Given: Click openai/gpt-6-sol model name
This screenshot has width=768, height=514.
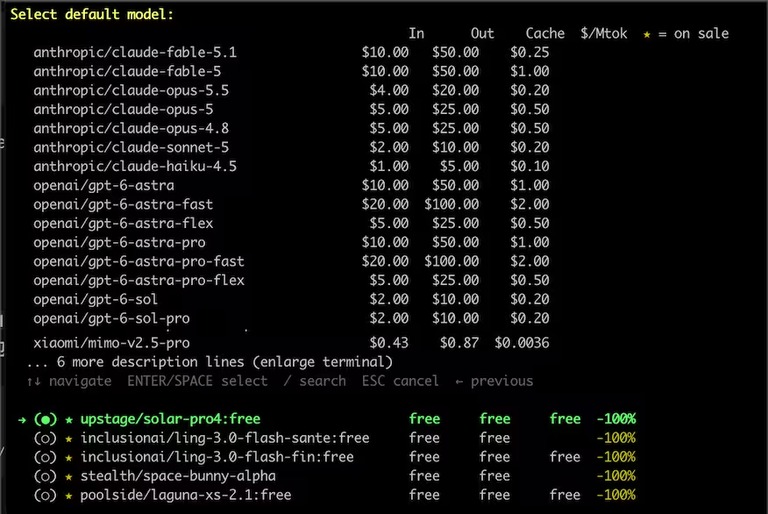Looking at the screenshot, I should [x=96, y=299].
